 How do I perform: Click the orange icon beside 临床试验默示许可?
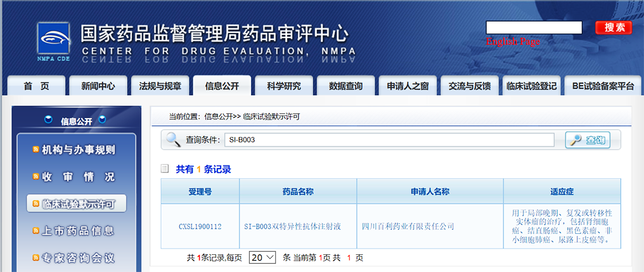(x=36, y=204)
